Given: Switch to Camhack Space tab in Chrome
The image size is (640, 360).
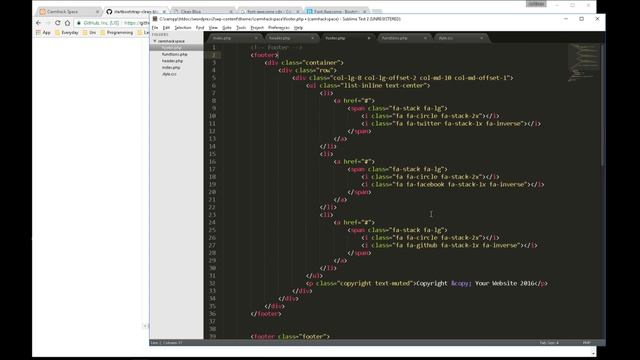Looking at the screenshot, I should pos(69,11).
